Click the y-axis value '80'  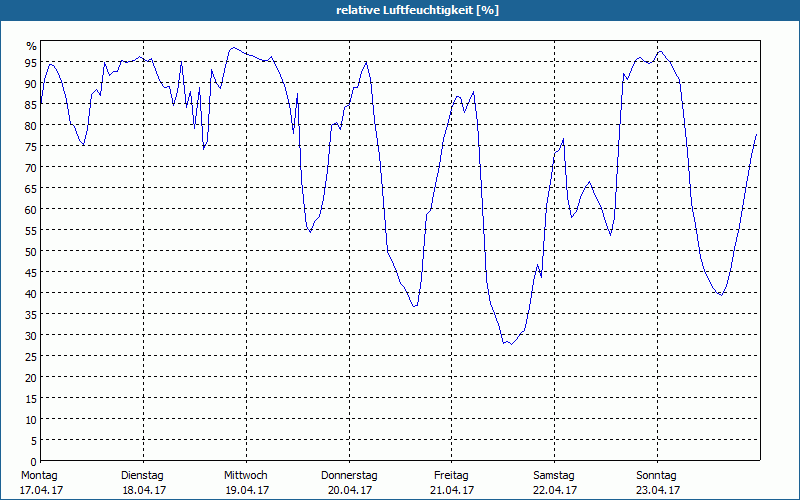[31, 126]
